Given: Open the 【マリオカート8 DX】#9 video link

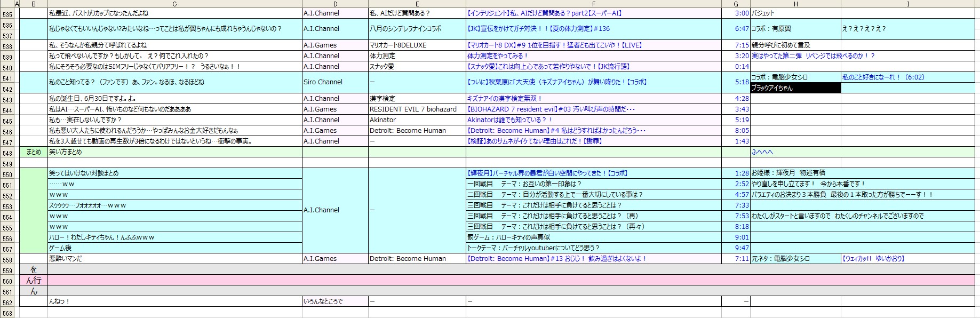Looking at the screenshot, I should tap(555, 45).
